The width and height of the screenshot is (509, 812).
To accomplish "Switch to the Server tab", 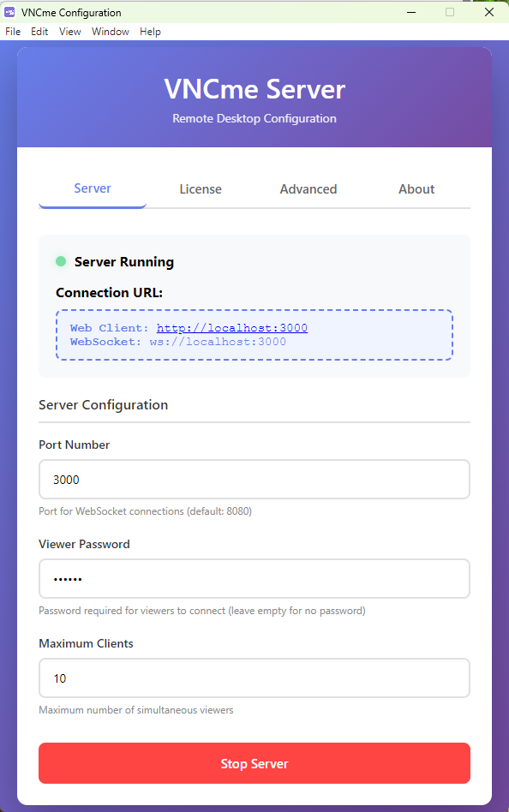I will coord(93,188).
